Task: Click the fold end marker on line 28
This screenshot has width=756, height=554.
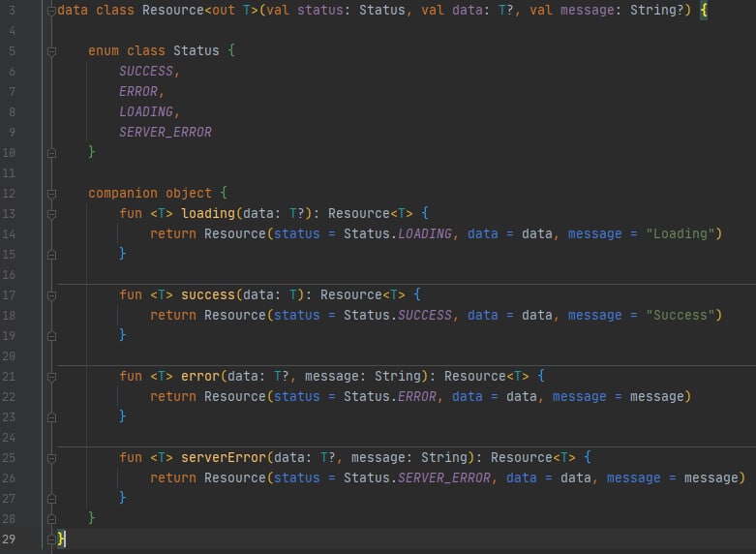Action: pos(51,519)
